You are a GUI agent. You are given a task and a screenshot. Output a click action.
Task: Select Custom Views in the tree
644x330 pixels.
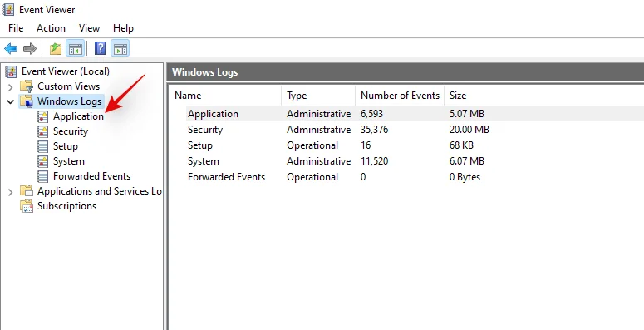69,86
